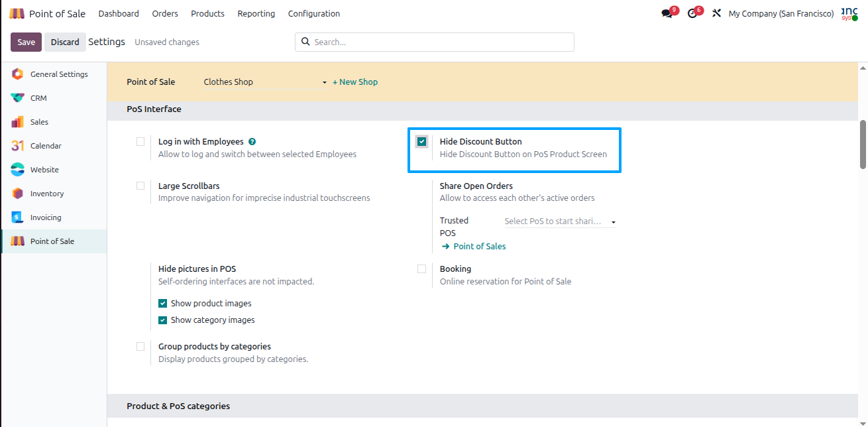Click the Share Open Orders label

click(x=476, y=186)
